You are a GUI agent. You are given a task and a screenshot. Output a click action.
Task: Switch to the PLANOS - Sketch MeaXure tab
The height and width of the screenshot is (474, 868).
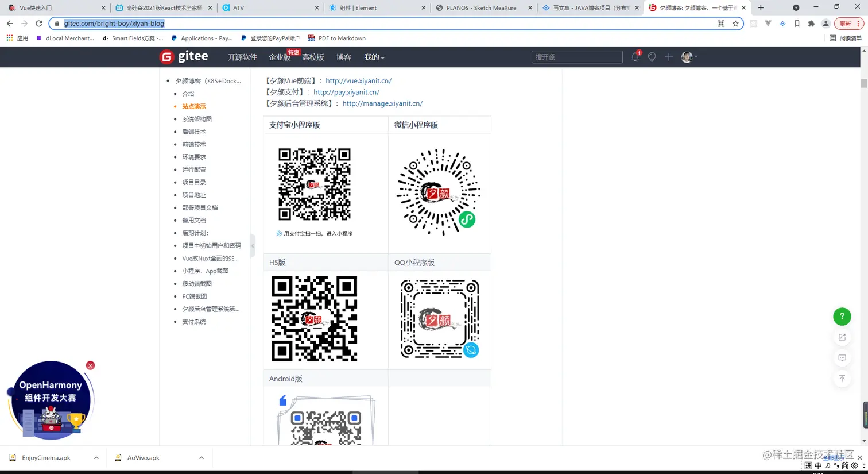point(483,7)
